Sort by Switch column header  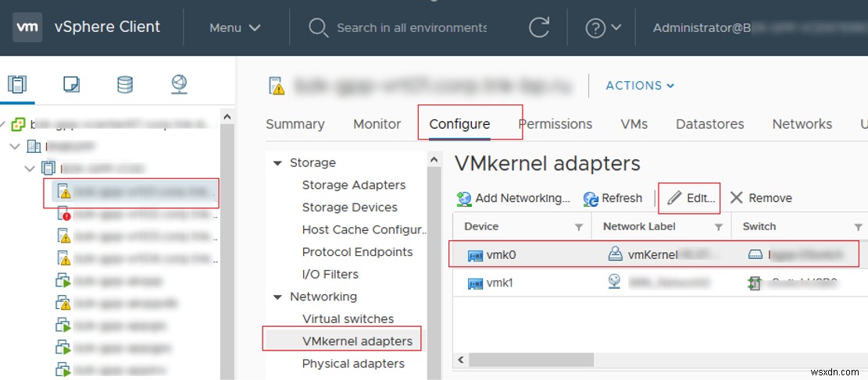[x=759, y=227]
